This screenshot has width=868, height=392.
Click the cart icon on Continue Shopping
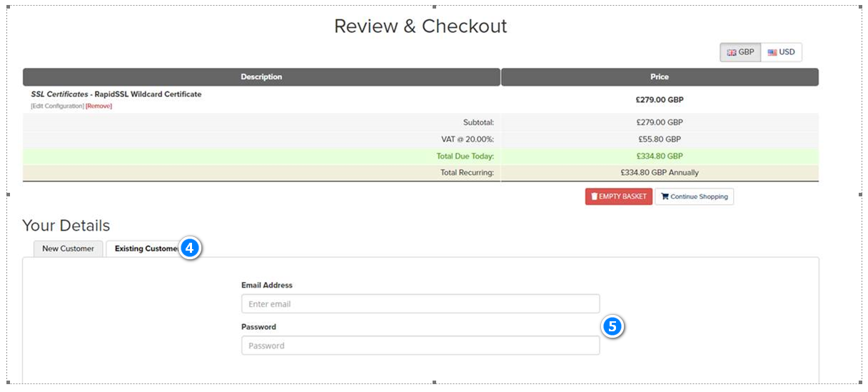pyautogui.click(x=665, y=196)
